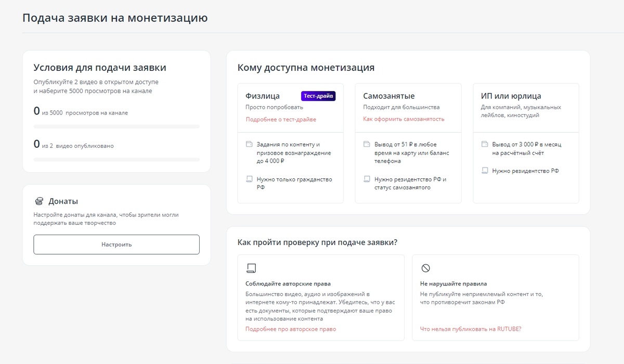Click Как пройти проверку при подаче заявки? heading

pyautogui.click(x=317, y=242)
